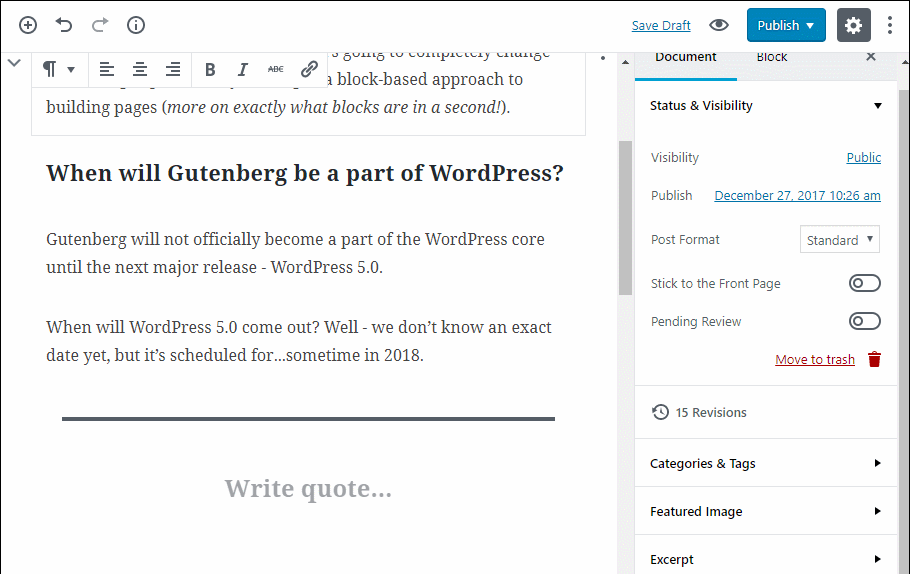Screen dimensions: 910x574
Task: Click the redo arrow icon
Action: tap(100, 25)
